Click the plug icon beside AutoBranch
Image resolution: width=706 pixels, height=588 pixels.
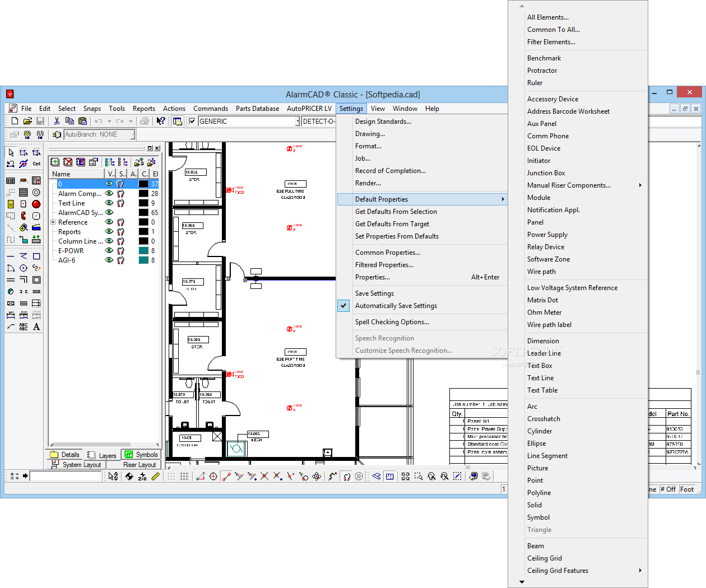(57, 134)
